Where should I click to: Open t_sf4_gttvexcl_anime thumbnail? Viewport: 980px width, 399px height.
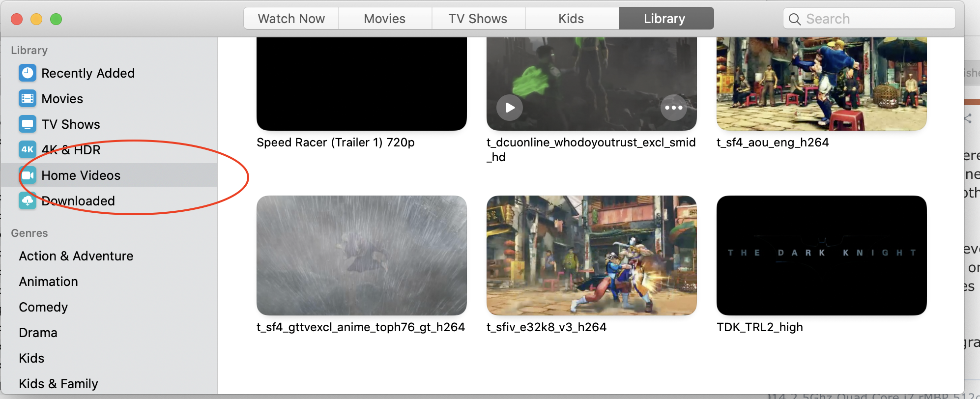point(362,256)
